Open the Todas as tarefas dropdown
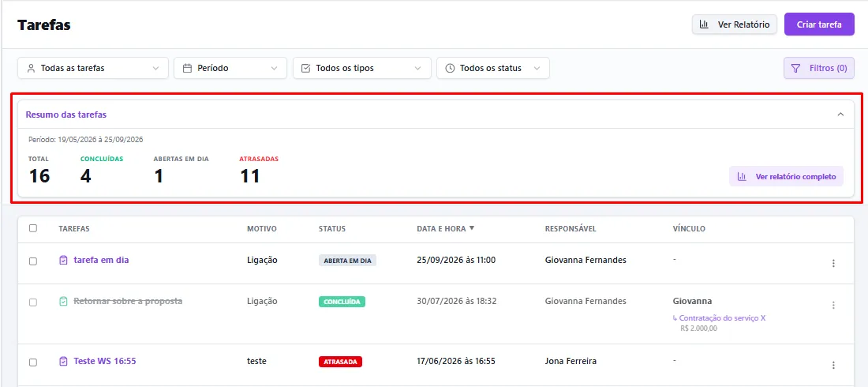 tap(93, 68)
